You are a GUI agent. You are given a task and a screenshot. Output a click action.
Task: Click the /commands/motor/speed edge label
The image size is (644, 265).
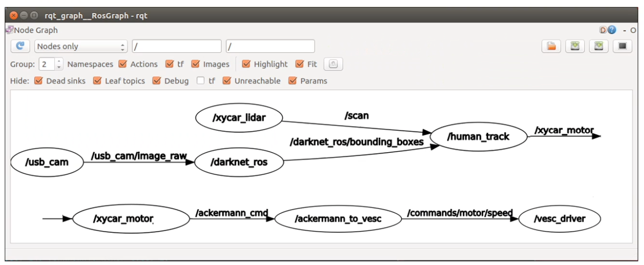pyautogui.click(x=460, y=213)
